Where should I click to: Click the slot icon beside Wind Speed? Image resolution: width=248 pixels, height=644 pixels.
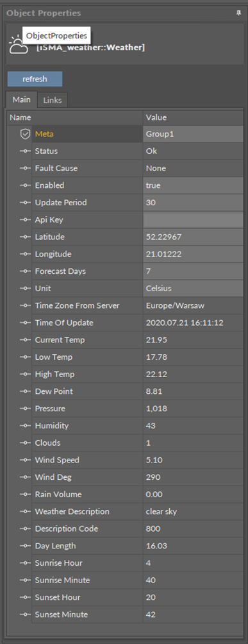(26, 460)
